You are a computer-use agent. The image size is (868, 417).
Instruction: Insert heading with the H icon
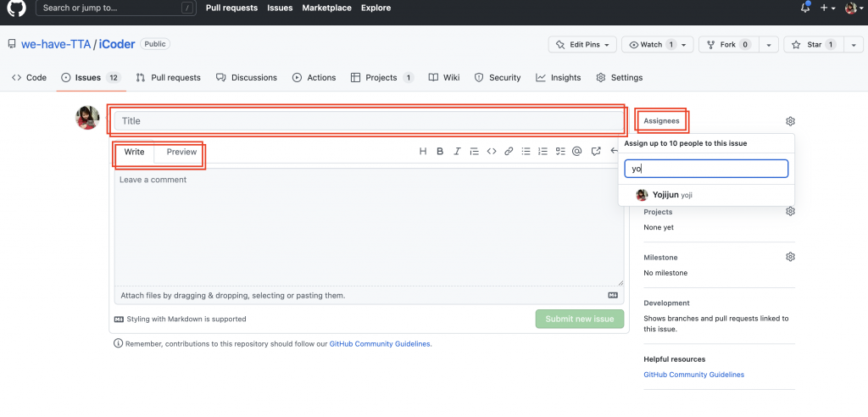tap(423, 151)
